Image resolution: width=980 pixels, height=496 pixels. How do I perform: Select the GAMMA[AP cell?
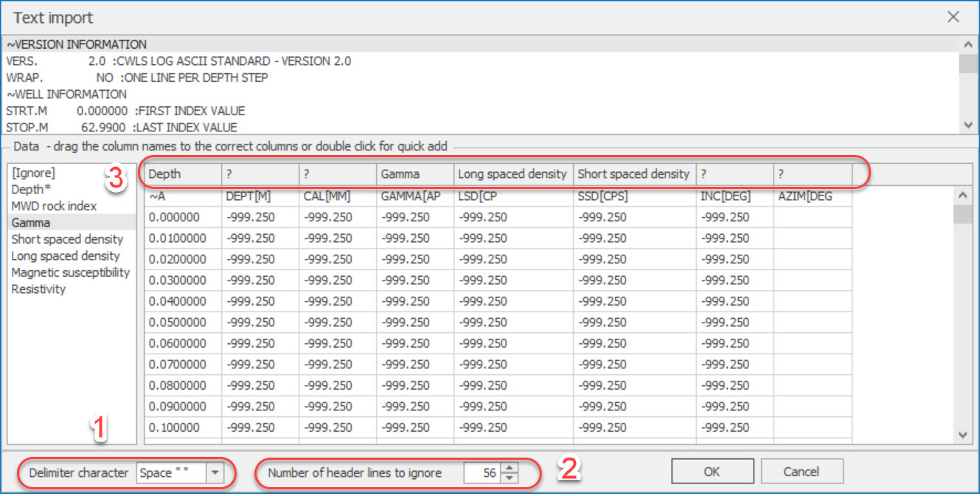414,196
